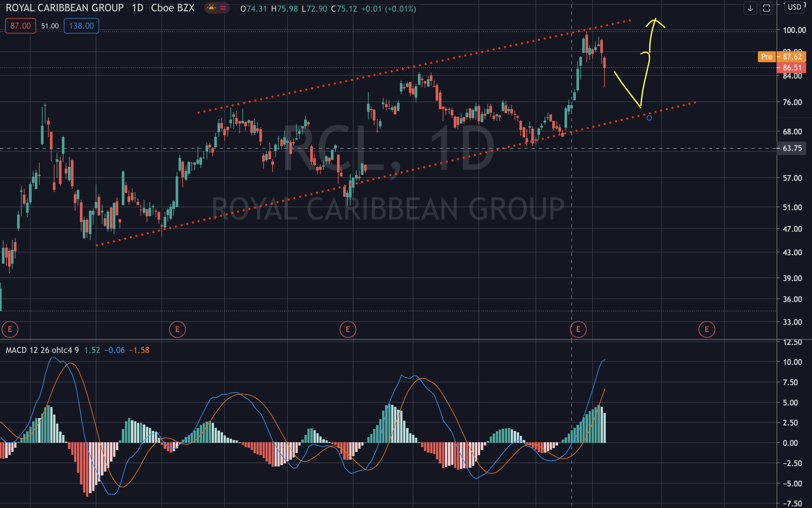Click the down-arrow button near USD
This screenshot has width=812, height=508.
tap(750, 8)
